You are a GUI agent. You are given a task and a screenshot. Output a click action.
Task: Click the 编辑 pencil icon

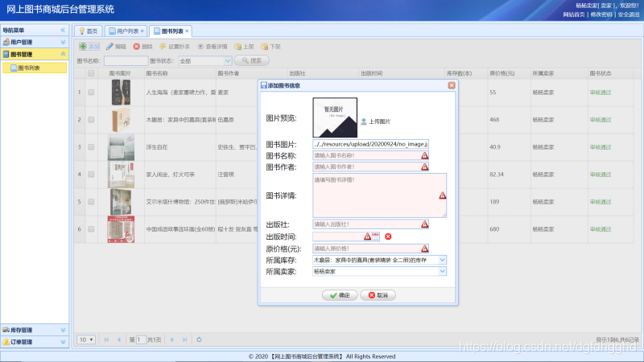point(109,47)
